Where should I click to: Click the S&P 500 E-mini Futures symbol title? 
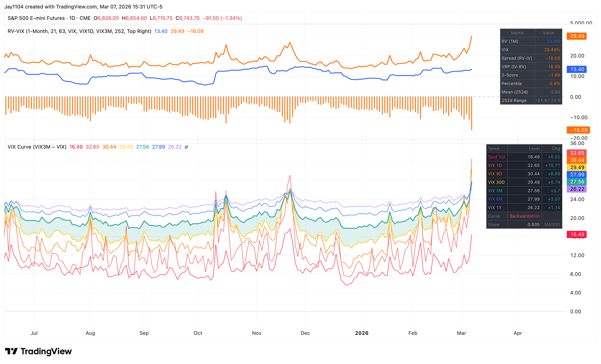point(36,18)
